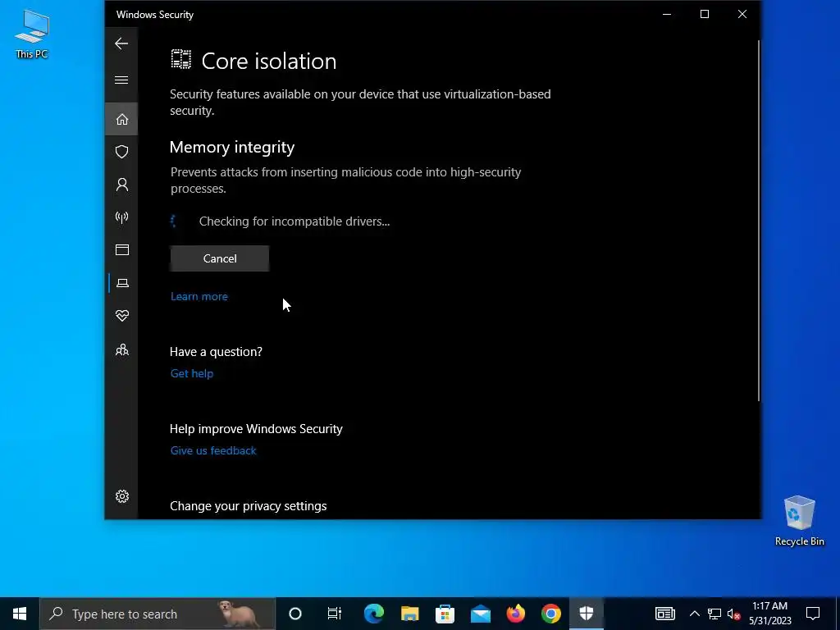Viewport: 840px width, 630px height.
Task: Launch Firefox from taskbar
Action: coord(516,614)
